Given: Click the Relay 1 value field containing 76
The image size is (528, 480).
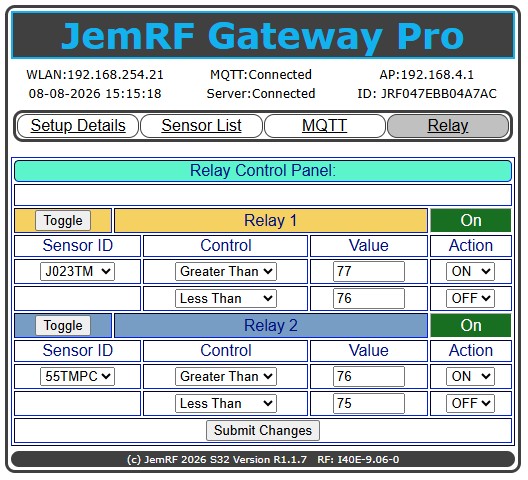Looking at the screenshot, I should click(369, 298).
